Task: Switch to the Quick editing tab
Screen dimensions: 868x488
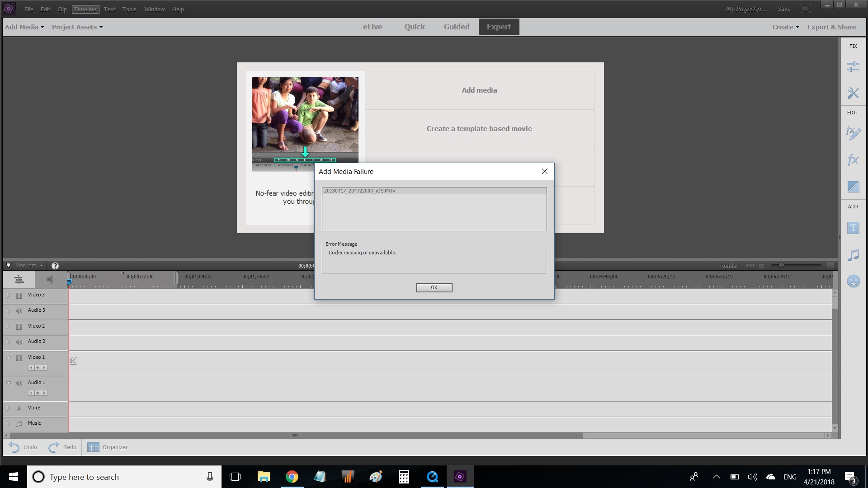Action: coord(414,26)
